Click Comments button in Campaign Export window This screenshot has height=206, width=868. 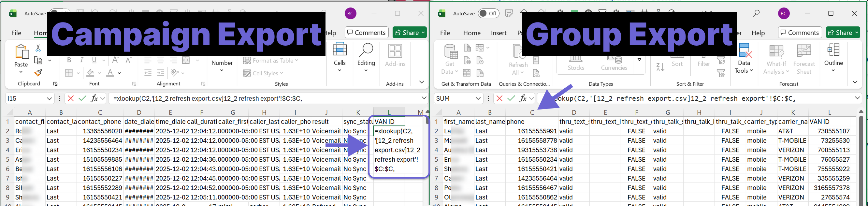point(366,32)
